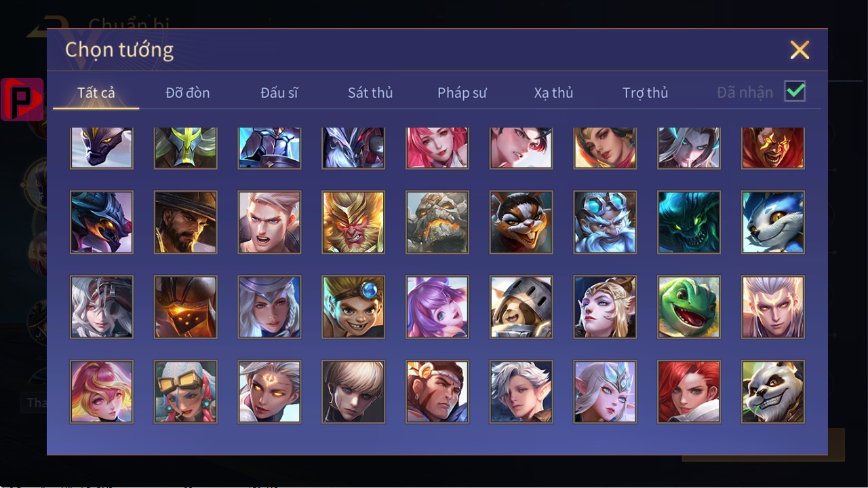Image resolution: width=868 pixels, height=488 pixels.
Task: Open the Sát thủ tab
Action: click(x=370, y=92)
